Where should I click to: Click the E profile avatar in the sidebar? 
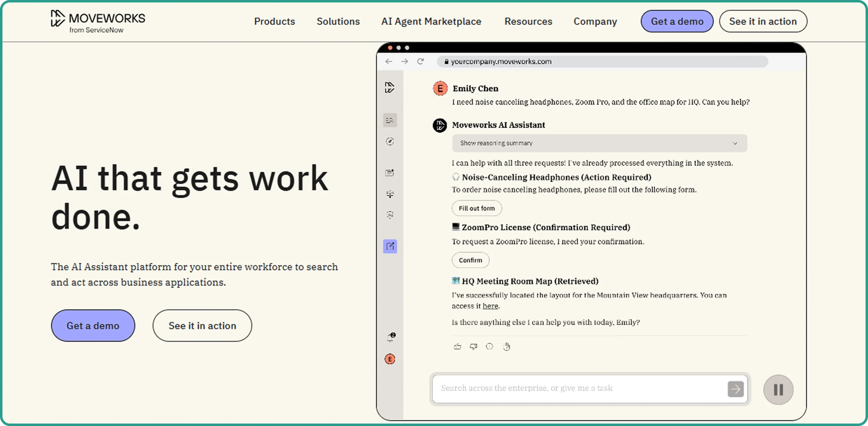390,359
